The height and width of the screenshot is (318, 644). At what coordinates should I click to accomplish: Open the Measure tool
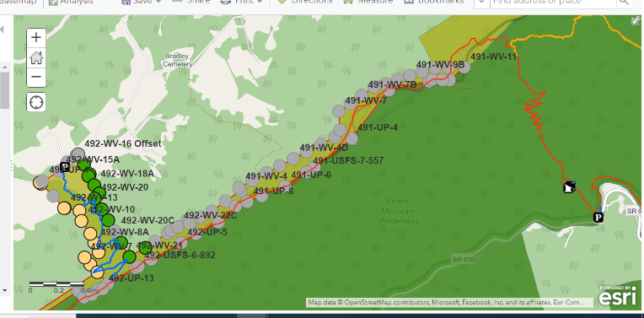(368, 2)
